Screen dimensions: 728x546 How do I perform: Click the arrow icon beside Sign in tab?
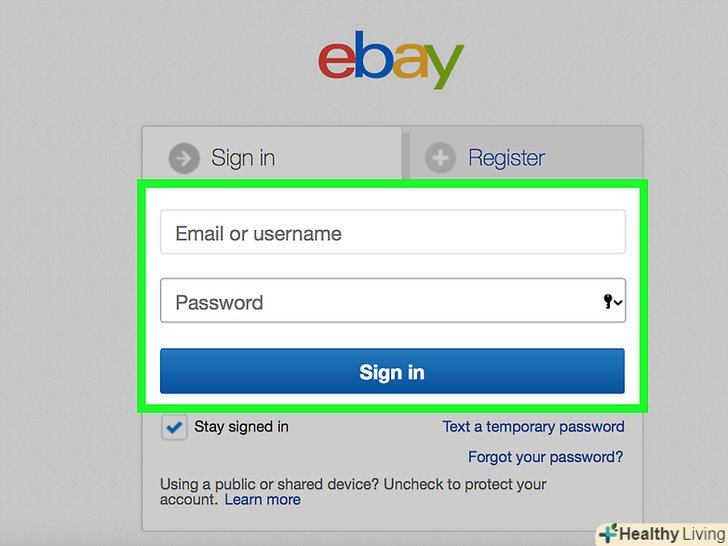(x=184, y=158)
